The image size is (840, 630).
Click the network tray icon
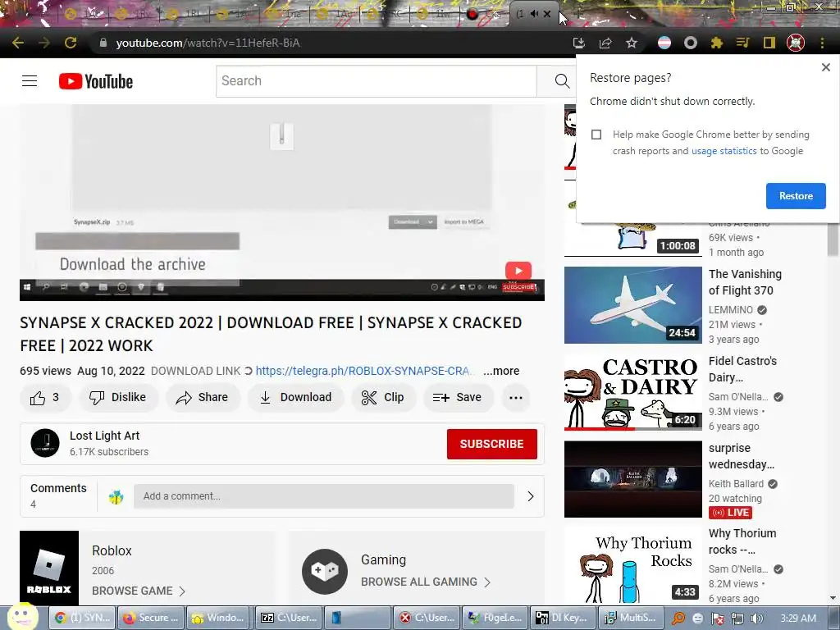(x=737, y=619)
